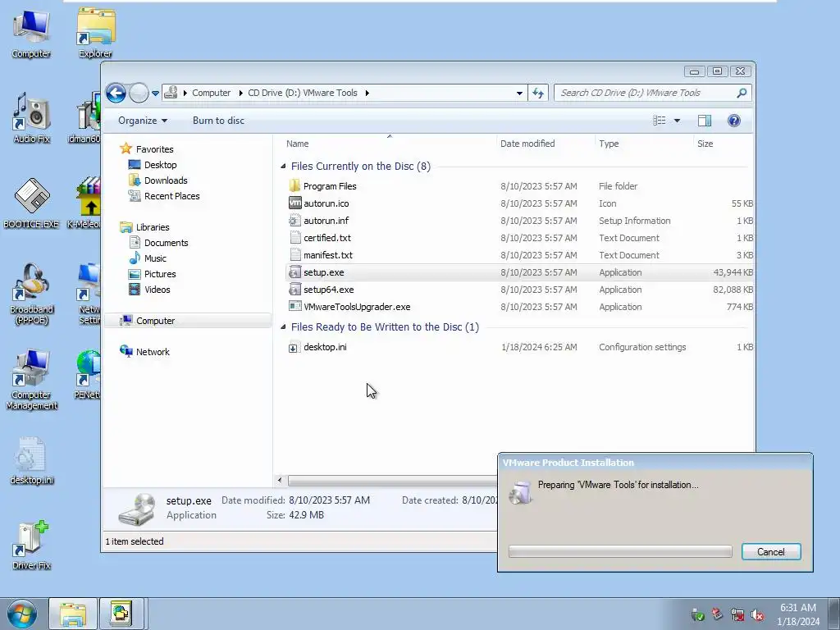Screen dimensions: 840x630
Task: Select setup.exe file row
Action: (x=519, y=272)
